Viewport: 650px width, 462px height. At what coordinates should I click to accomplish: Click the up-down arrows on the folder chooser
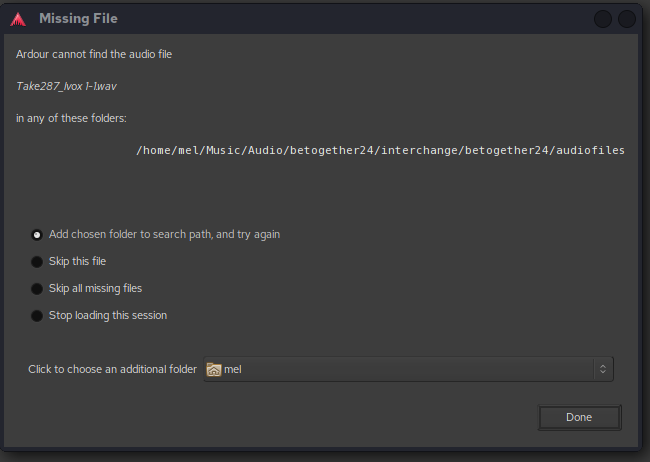tap(602, 369)
